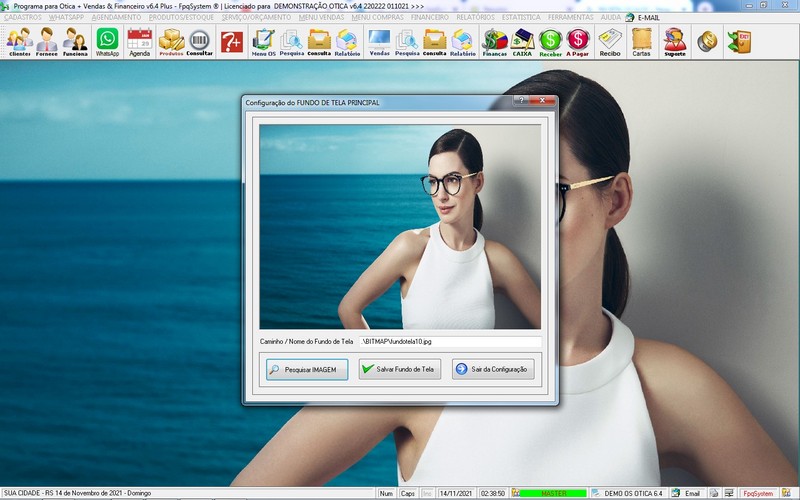Open the Suporte headset icon

[x=675, y=42]
